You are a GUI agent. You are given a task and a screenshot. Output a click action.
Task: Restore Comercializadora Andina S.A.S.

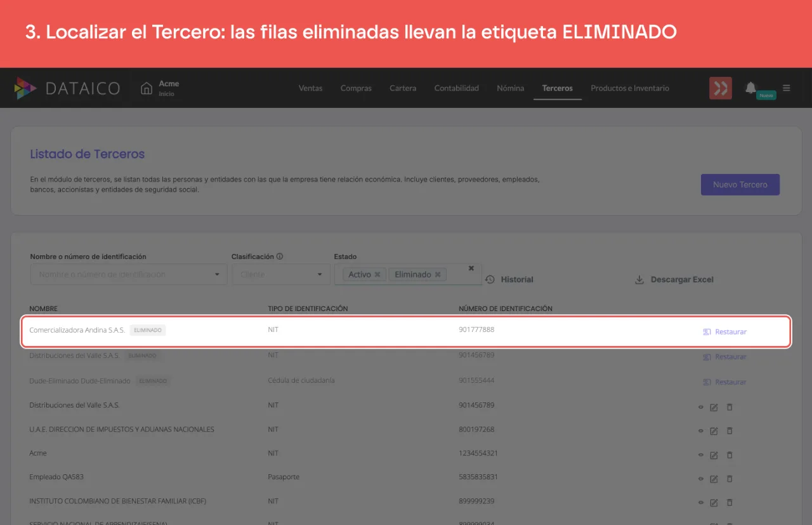725,331
